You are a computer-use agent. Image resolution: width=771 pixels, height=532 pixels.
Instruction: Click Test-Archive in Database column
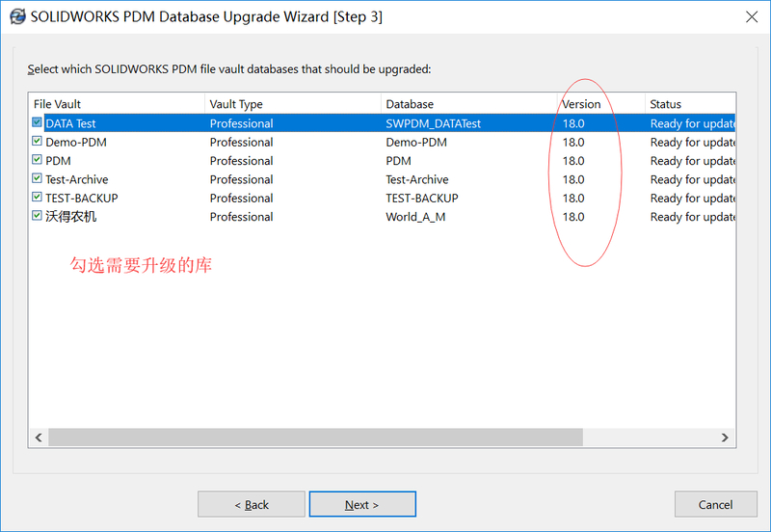(x=417, y=179)
